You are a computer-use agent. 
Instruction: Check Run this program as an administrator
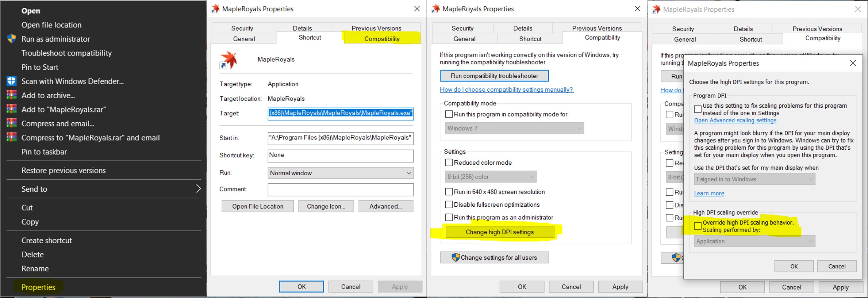coord(449,217)
